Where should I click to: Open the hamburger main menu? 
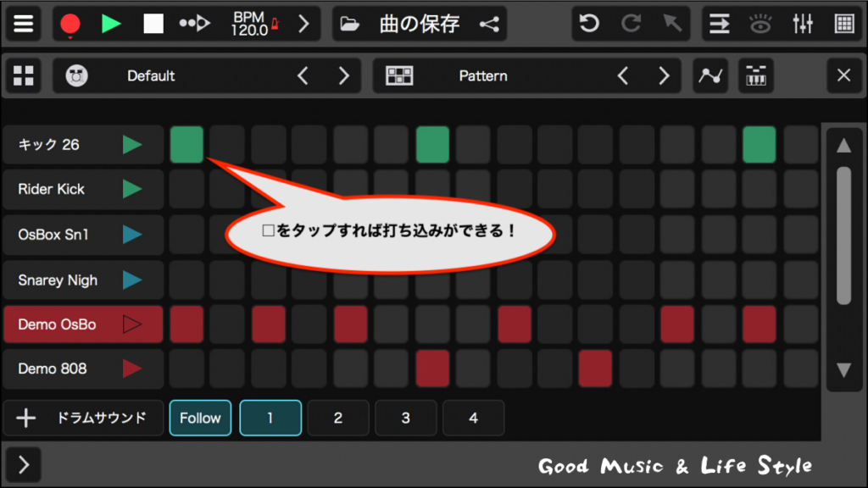[x=23, y=24]
